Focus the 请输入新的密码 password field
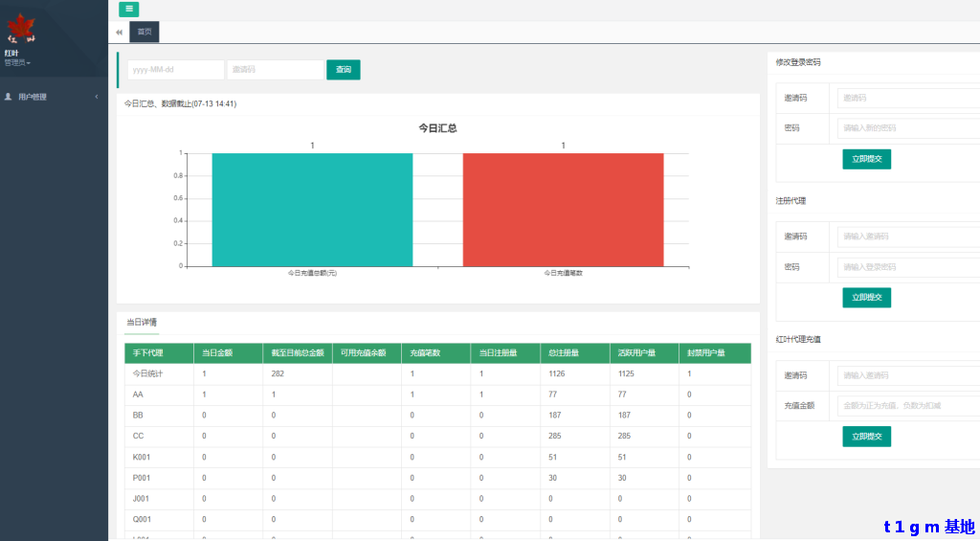The height and width of the screenshot is (541, 980). click(907, 127)
